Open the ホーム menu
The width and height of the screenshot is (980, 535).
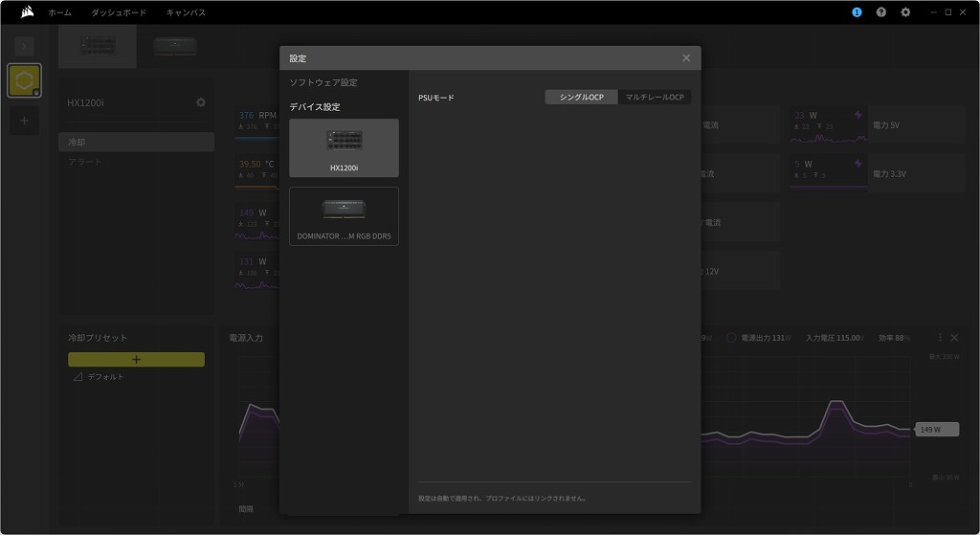tap(60, 12)
